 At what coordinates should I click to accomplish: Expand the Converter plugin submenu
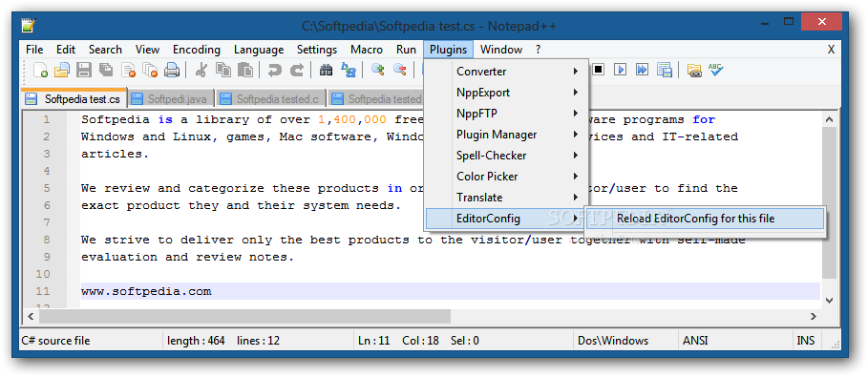[x=506, y=72]
